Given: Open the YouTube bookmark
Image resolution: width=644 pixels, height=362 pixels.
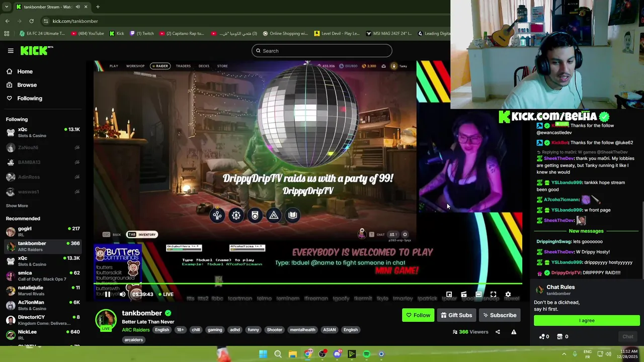Looking at the screenshot, I should click(88, 34).
